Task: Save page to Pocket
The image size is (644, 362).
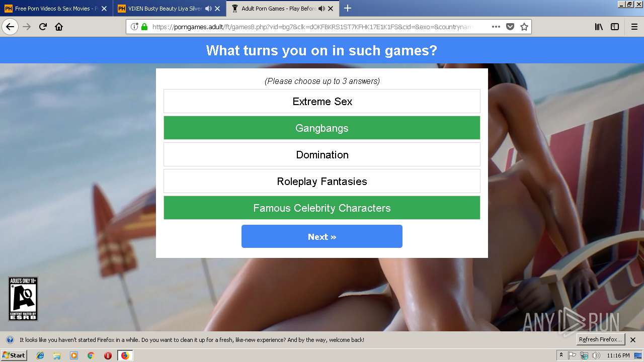Action: (510, 27)
